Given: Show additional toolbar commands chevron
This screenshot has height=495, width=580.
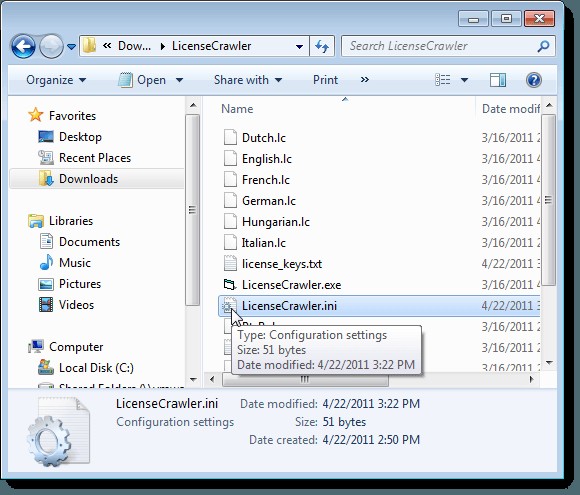Looking at the screenshot, I should pyautogui.click(x=365, y=80).
